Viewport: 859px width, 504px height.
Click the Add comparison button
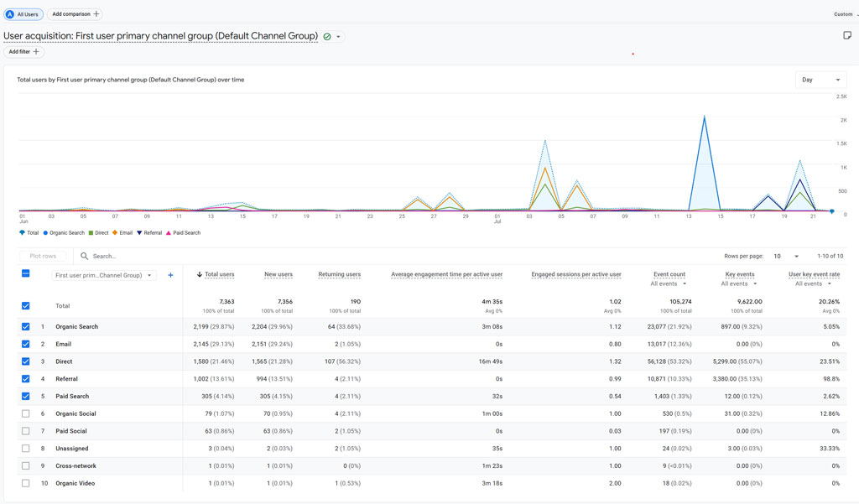coord(75,14)
